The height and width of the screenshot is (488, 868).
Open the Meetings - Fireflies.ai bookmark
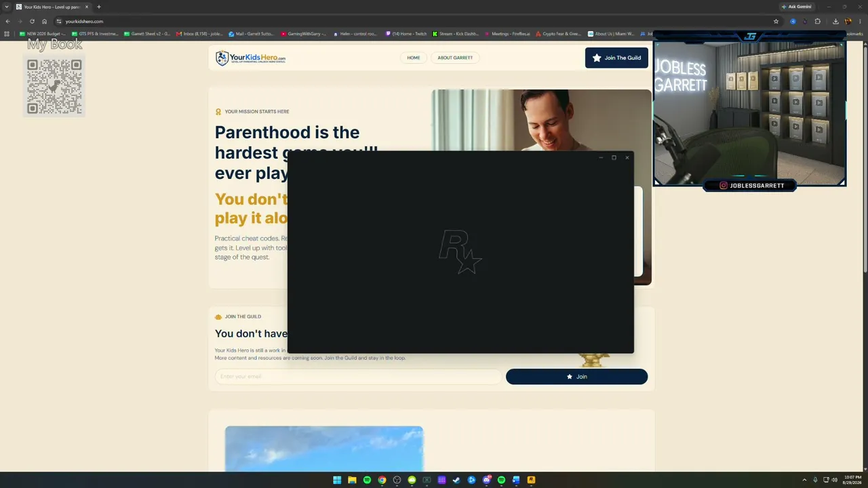point(507,34)
